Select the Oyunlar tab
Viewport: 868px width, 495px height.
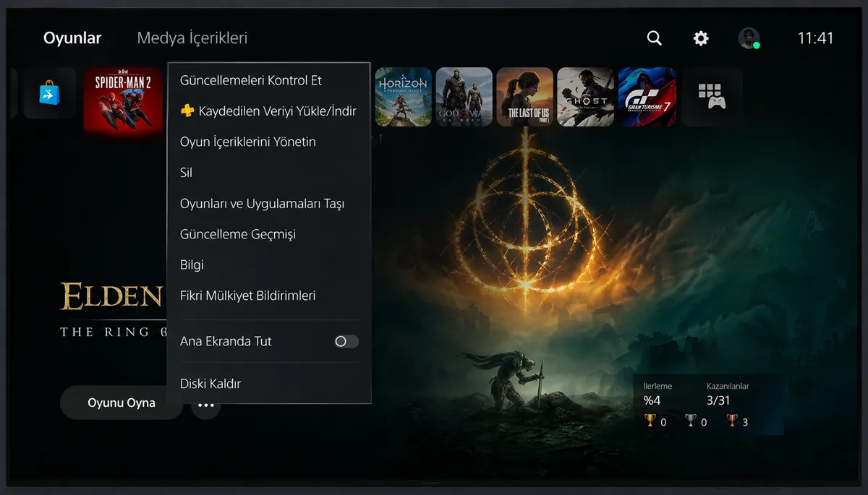tap(72, 38)
